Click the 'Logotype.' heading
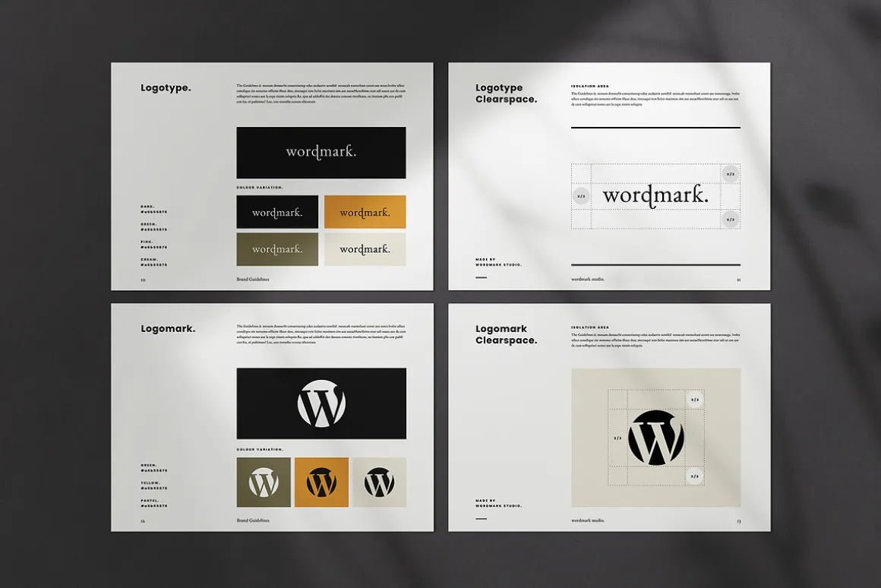 point(166,87)
